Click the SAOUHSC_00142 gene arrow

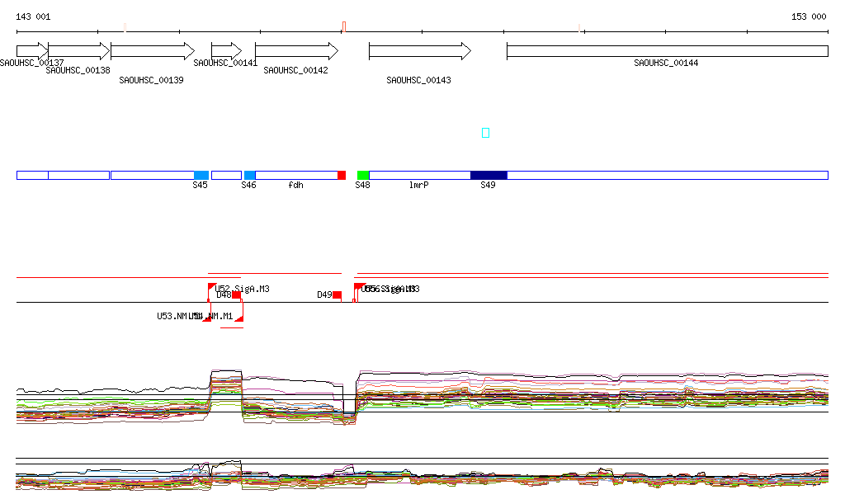pos(296,51)
